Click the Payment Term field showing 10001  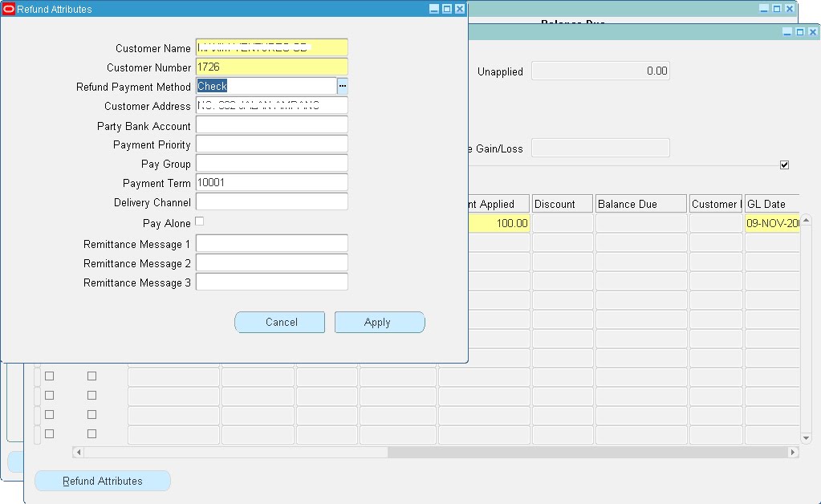point(271,183)
